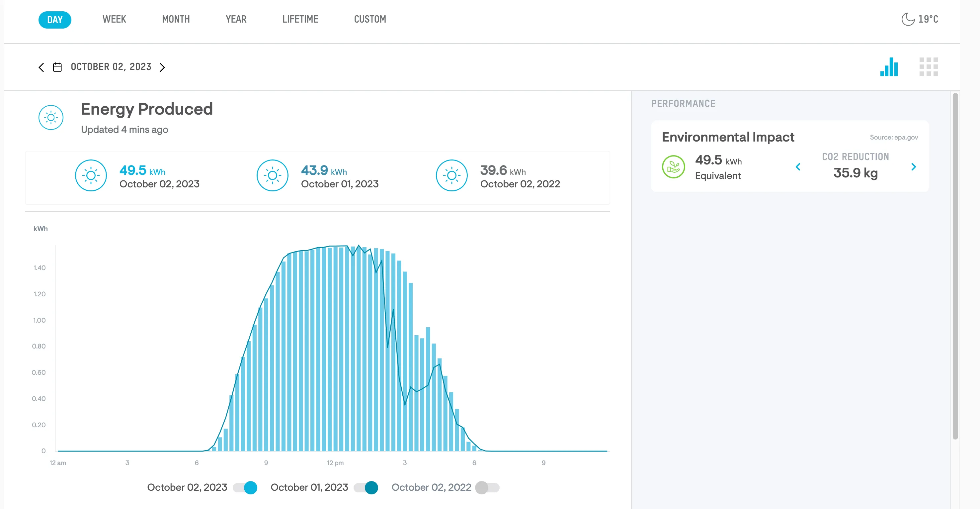Click the sun icon beside 49.5 kWh

coord(91,175)
